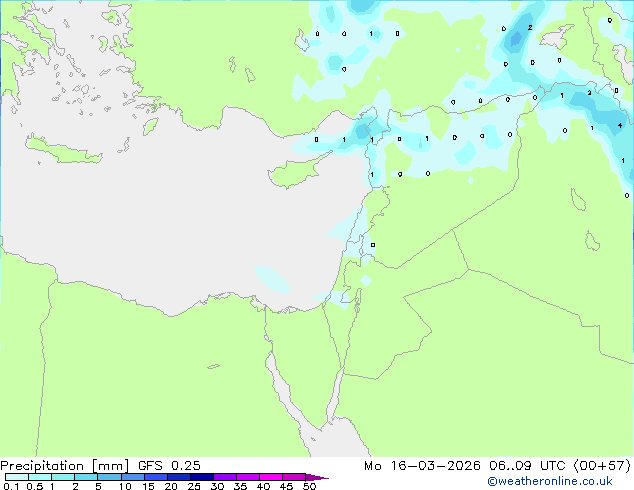Click the '25' legend scale label
This screenshot has height=490, width=634.
click(194, 486)
